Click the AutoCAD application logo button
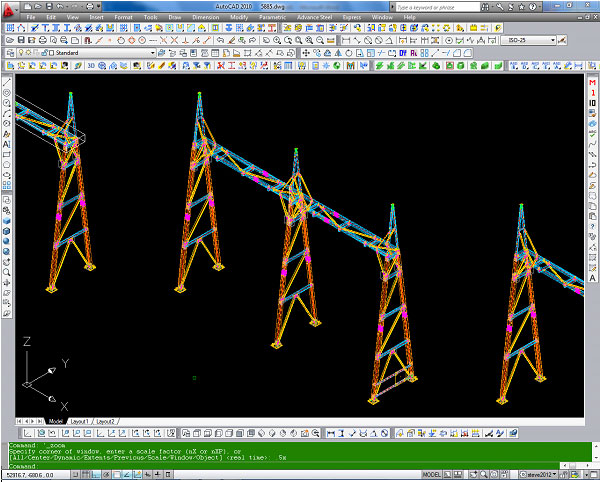The image size is (602, 482). point(9,8)
